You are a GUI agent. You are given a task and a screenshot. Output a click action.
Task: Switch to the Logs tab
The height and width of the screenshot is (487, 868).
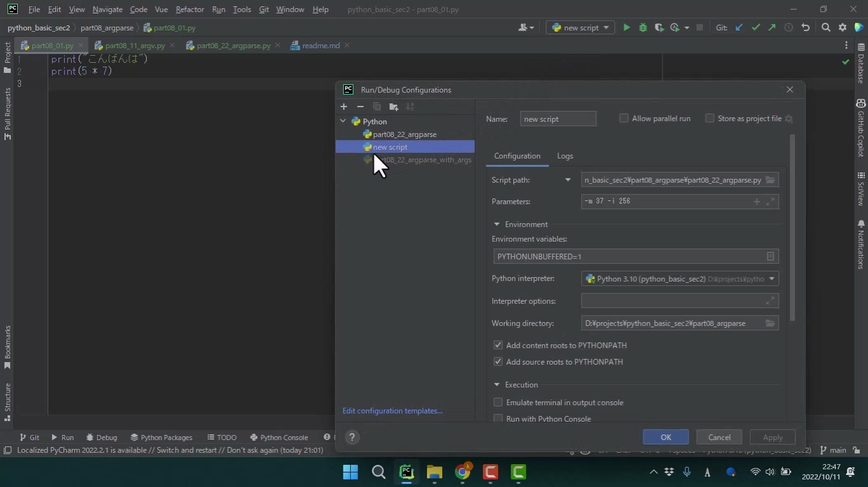point(565,156)
